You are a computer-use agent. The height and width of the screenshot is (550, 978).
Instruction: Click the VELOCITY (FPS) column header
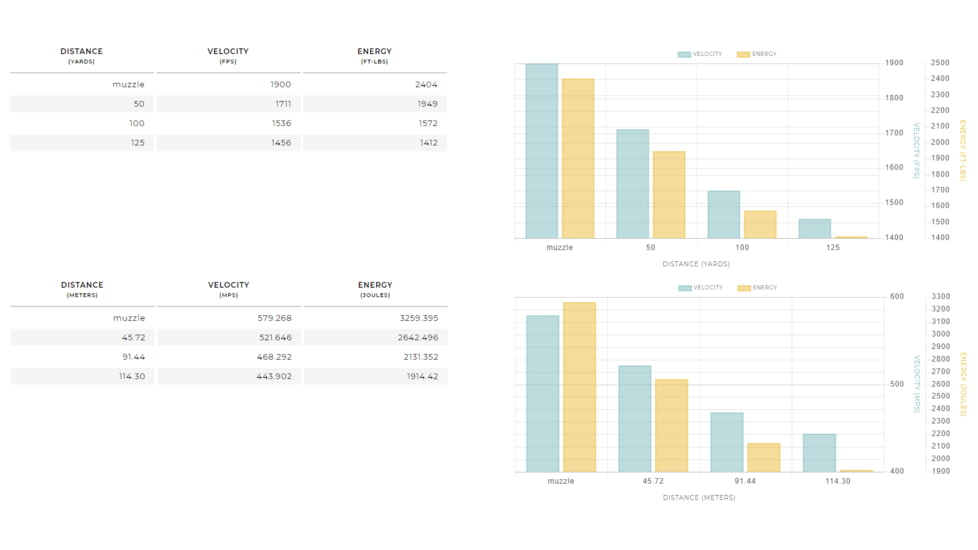click(228, 55)
